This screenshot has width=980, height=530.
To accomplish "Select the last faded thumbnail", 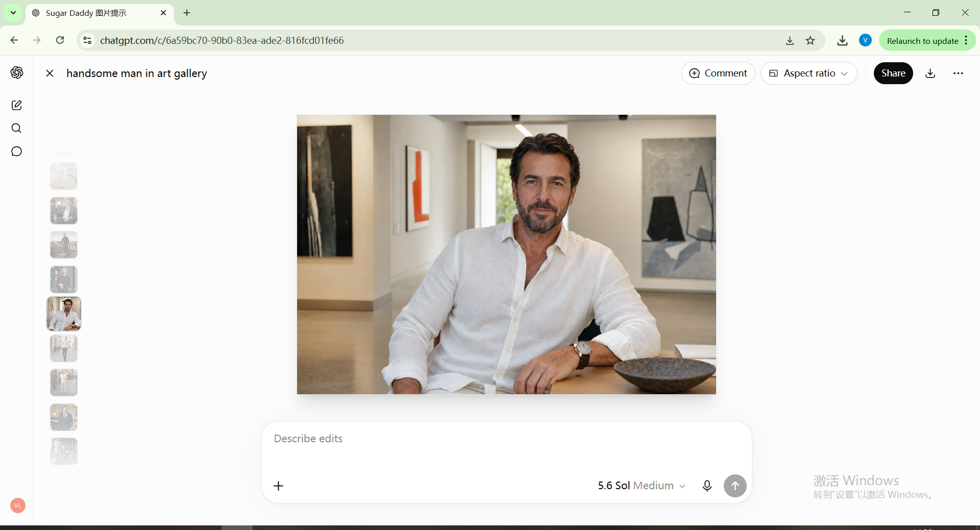I will (x=64, y=451).
